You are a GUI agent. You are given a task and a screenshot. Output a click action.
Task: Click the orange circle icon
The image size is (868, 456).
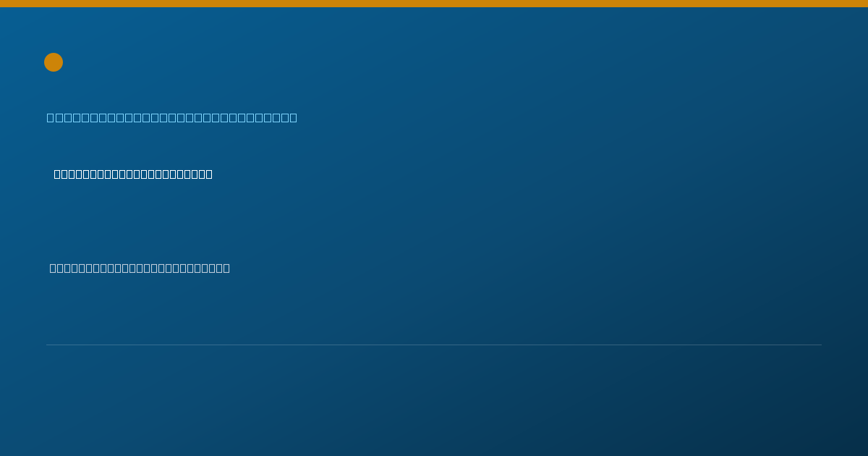pos(54,62)
